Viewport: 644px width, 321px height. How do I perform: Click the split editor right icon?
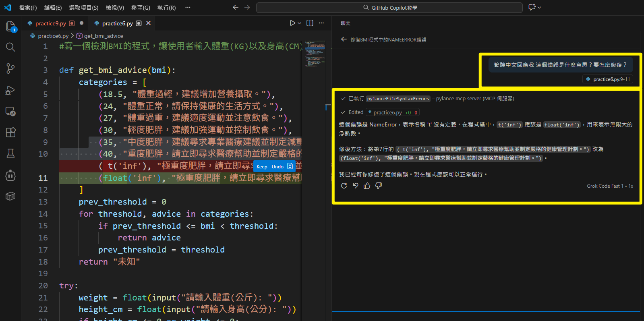310,23
